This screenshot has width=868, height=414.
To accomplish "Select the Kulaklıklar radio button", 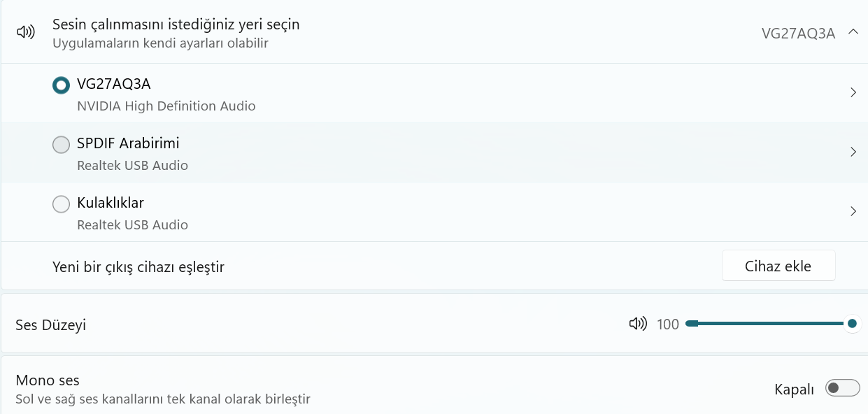I will pos(62,204).
